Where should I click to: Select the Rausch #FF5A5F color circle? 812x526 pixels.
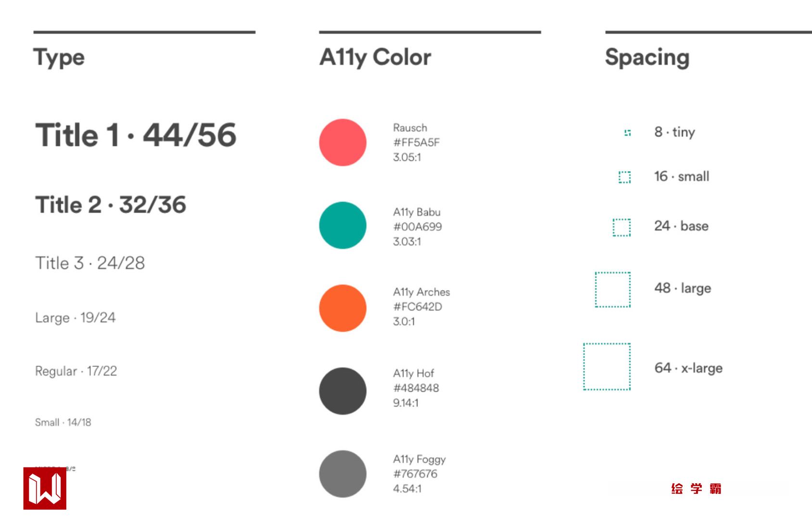pos(343,142)
